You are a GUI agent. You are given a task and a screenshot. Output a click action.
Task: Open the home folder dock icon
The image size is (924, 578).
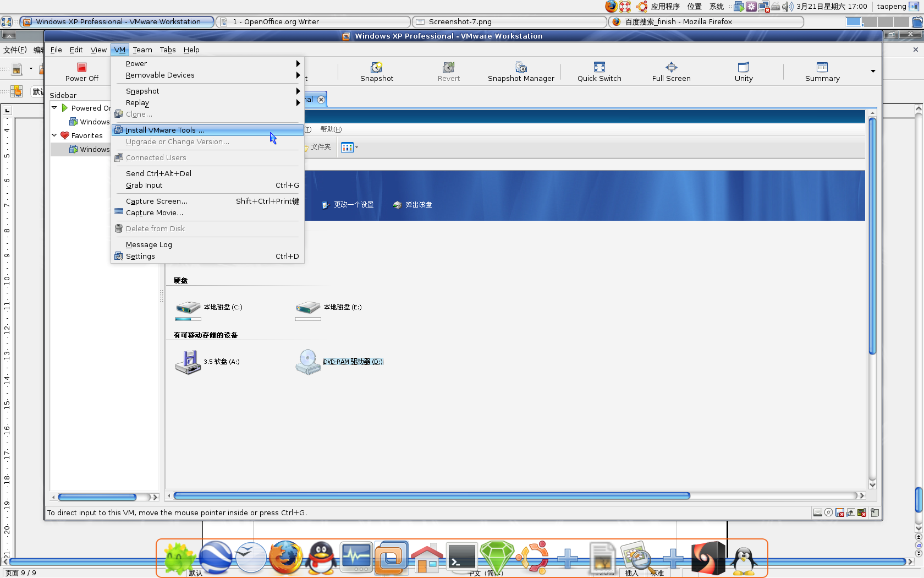(427, 558)
